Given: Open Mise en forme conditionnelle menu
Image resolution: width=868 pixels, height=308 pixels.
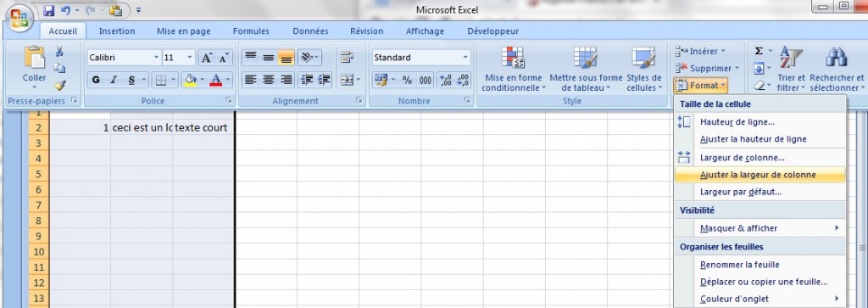Looking at the screenshot, I should click(x=513, y=69).
